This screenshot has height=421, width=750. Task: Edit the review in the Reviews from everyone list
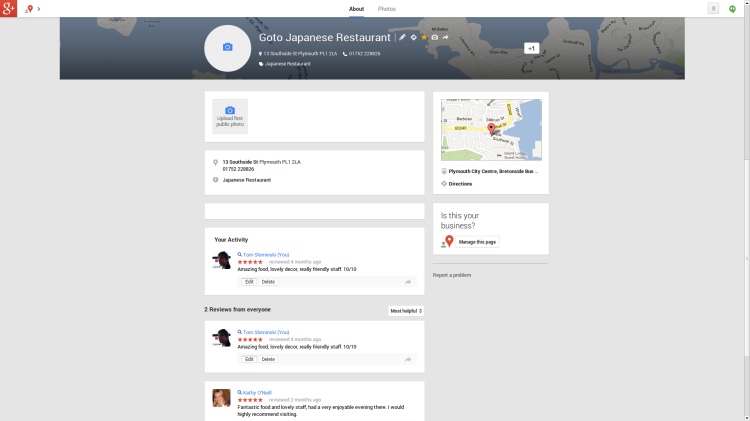tap(249, 359)
